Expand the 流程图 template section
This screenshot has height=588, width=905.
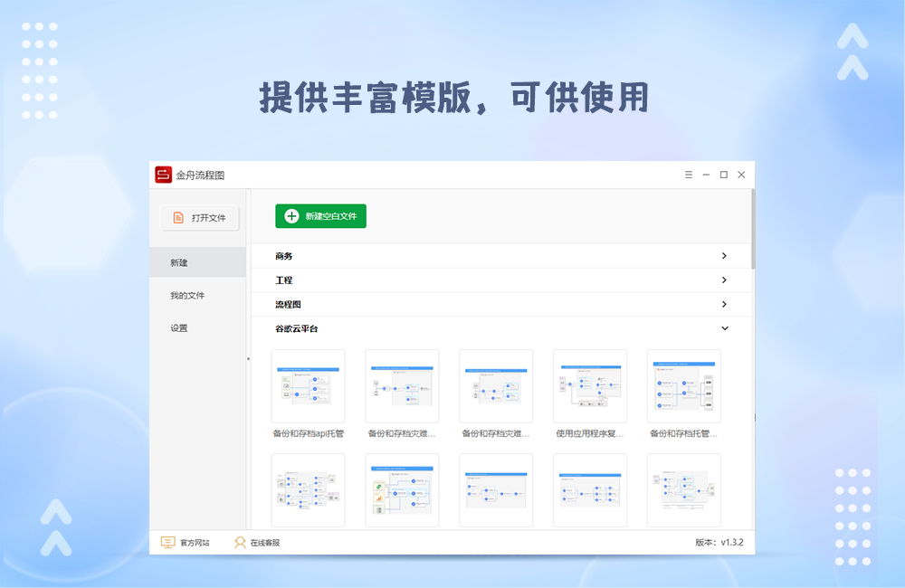(x=724, y=305)
